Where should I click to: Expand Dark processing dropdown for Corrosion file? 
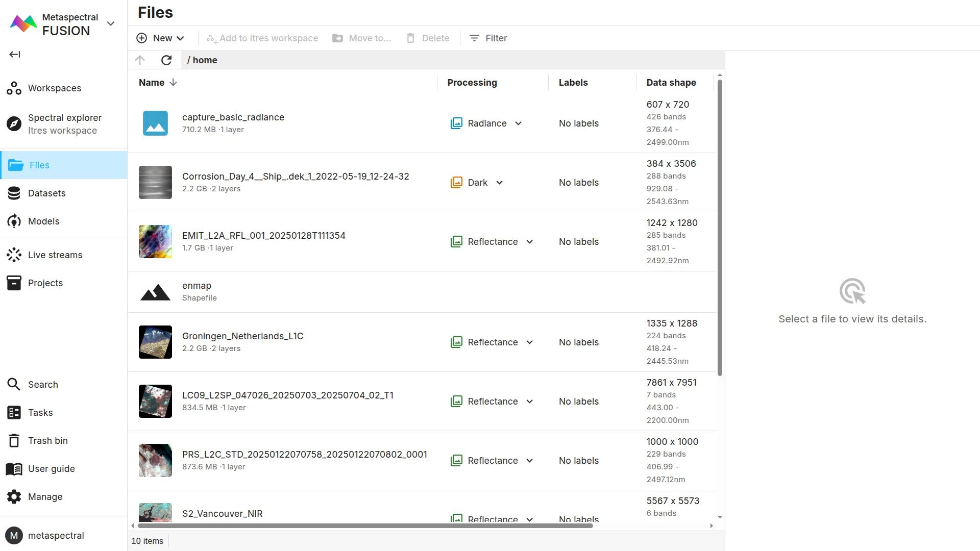500,183
